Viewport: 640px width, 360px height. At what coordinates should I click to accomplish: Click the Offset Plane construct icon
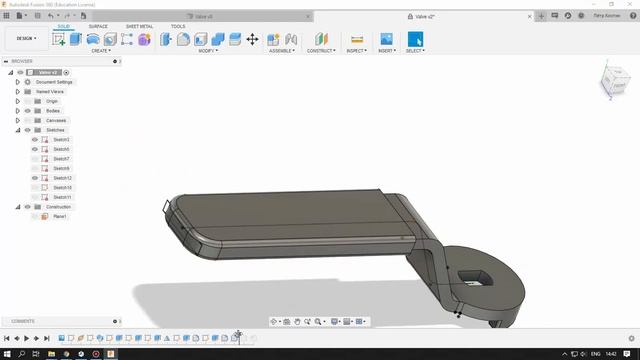click(321, 39)
